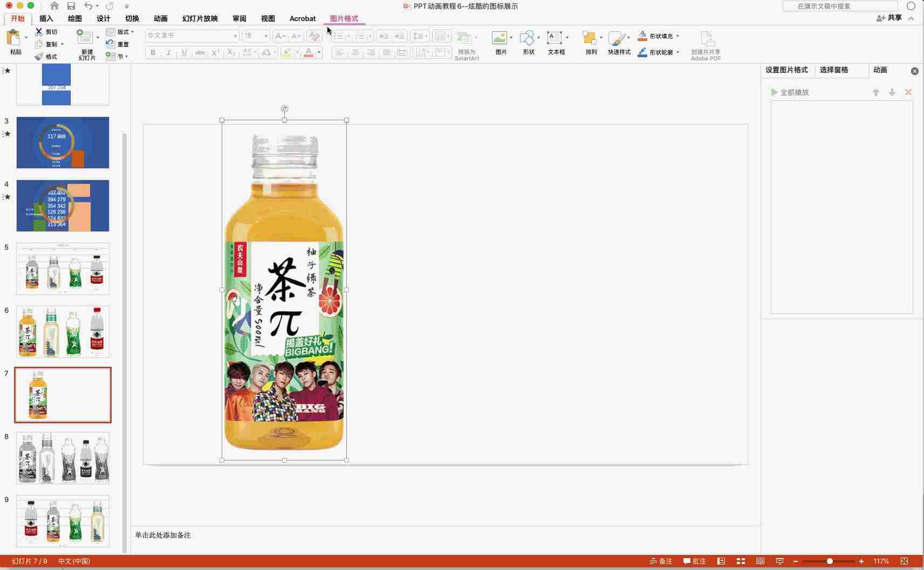Move animation down with the down arrow
The width and height of the screenshot is (924, 570).
(x=892, y=92)
